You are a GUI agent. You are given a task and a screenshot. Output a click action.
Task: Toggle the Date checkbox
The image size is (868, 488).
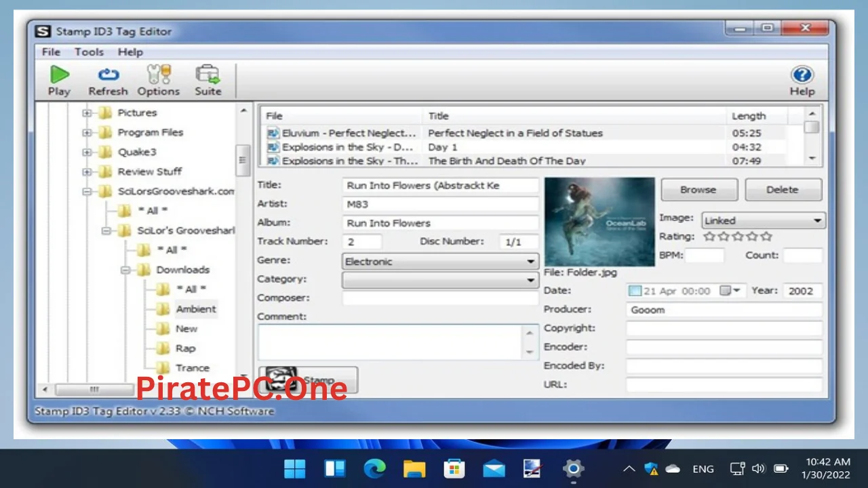click(635, 291)
